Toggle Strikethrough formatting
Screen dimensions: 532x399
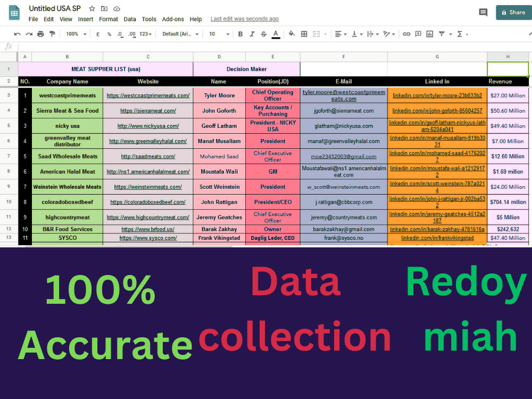[x=264, y=34]
